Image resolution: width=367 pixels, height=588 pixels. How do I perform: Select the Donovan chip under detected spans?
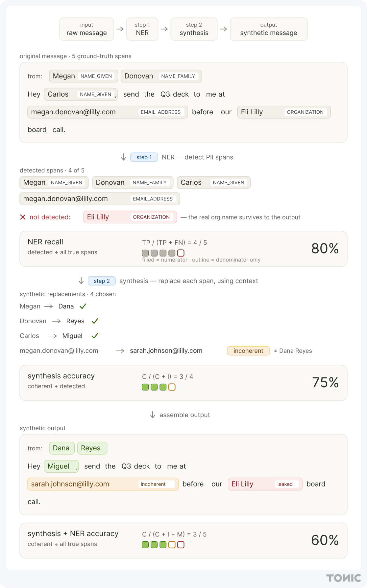pyautogui.click(x=133, y=183)
